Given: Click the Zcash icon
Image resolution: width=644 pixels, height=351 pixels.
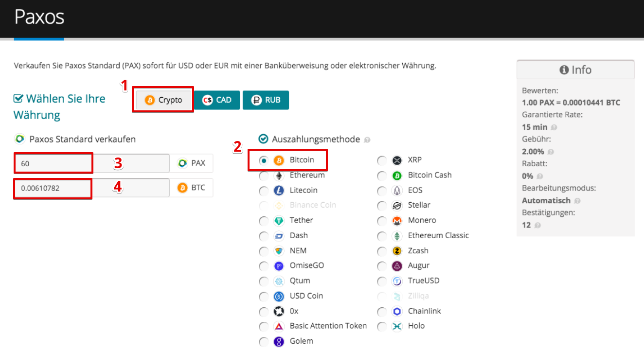Looking at the screenshot, I should point(397,251).
